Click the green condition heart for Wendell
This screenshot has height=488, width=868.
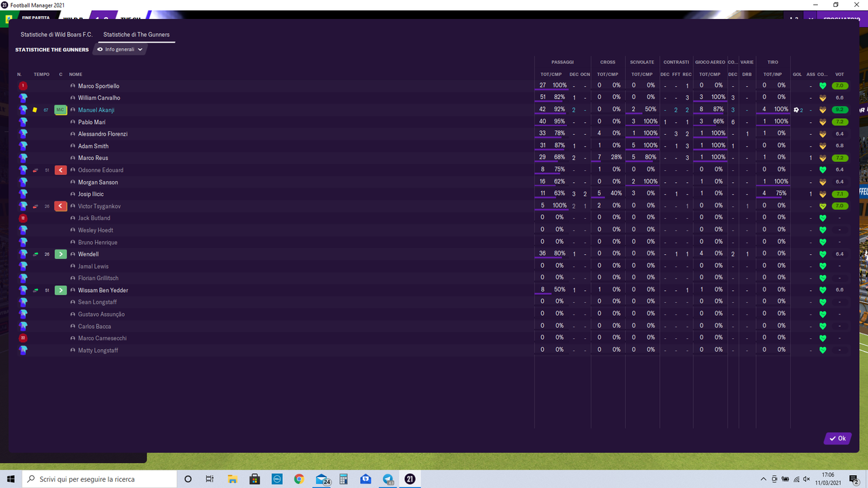[823, 254]
